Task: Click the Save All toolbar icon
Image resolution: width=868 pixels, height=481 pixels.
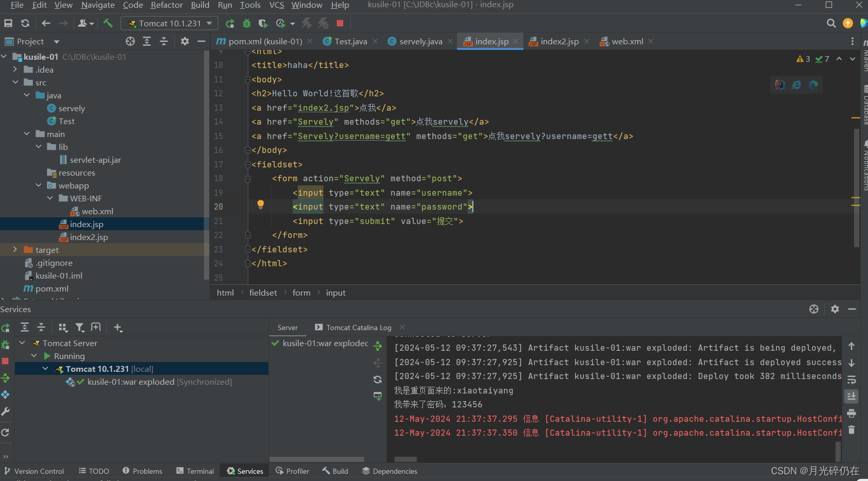Action: tap(8, 23)
